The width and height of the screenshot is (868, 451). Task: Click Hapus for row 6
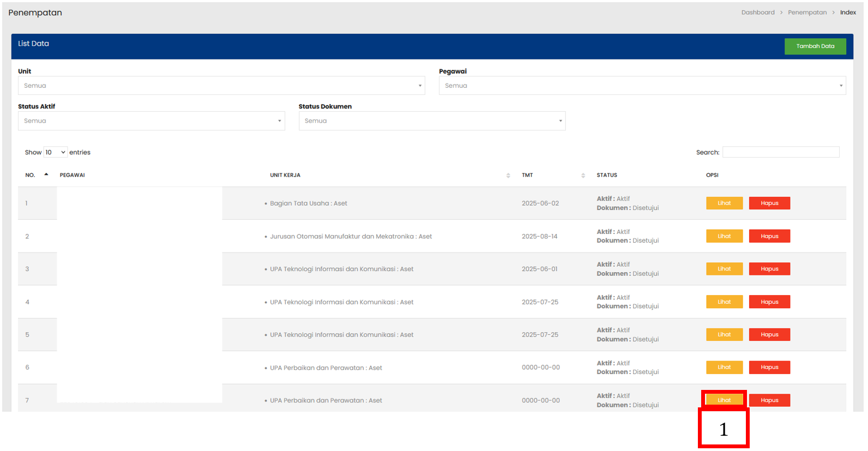click(x=769, y=368)
